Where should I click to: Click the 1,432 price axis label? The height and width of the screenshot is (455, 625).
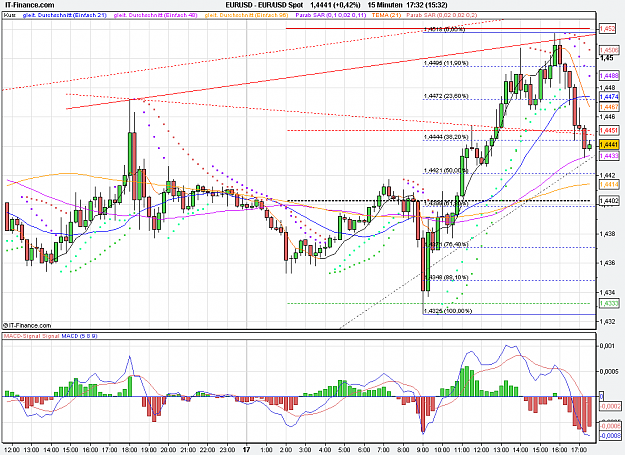coord(607,321)
